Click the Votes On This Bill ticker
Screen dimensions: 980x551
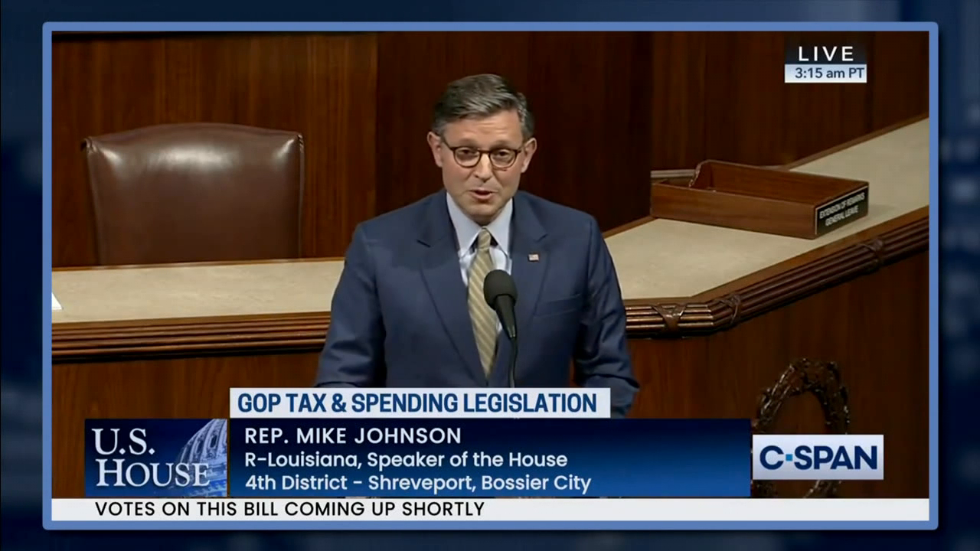289,509
